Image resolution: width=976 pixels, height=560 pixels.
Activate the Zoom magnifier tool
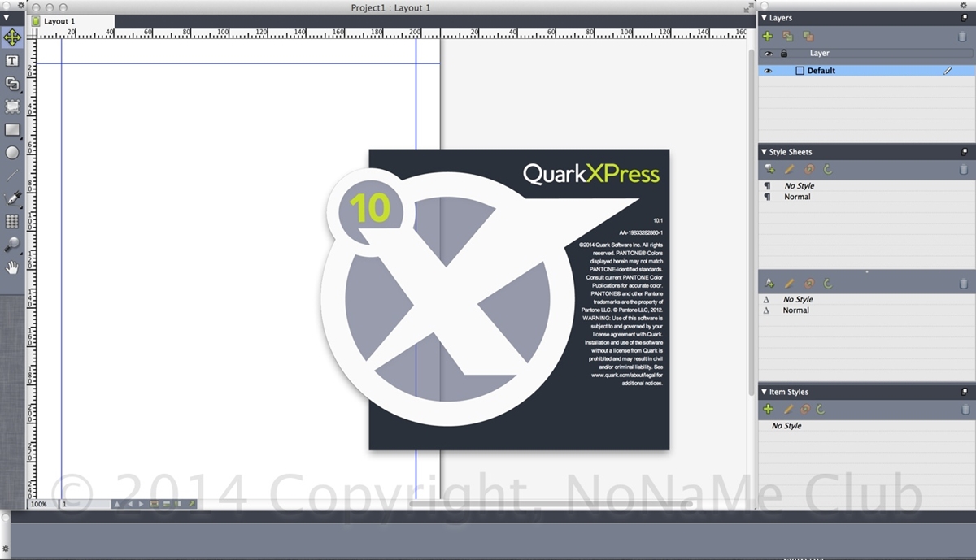[x=12, y=244]
